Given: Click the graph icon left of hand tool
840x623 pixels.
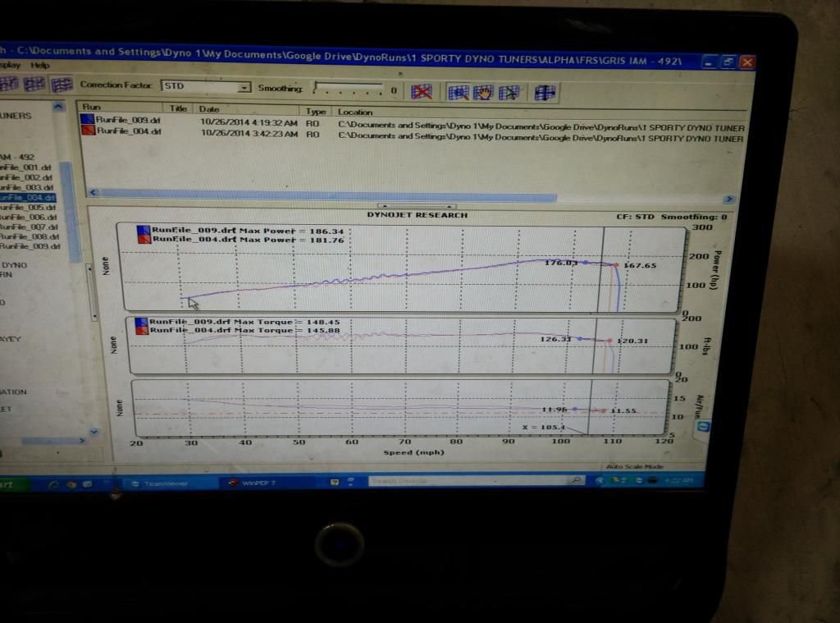Looking at the screenshot, I should click(x=459, y=92).
